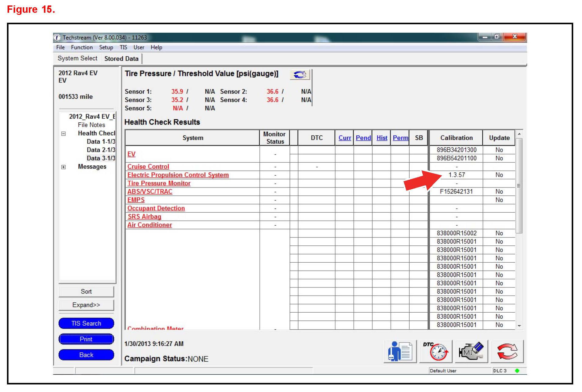This screenshot has width=582, height=392.
Task: Select Data 2-1/3 in the tree
Action: point(101,150)
